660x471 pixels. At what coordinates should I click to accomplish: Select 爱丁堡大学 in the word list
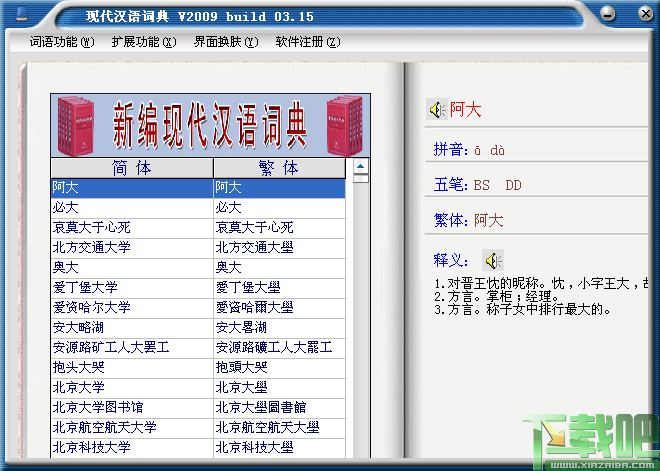(x=132, y=288)
